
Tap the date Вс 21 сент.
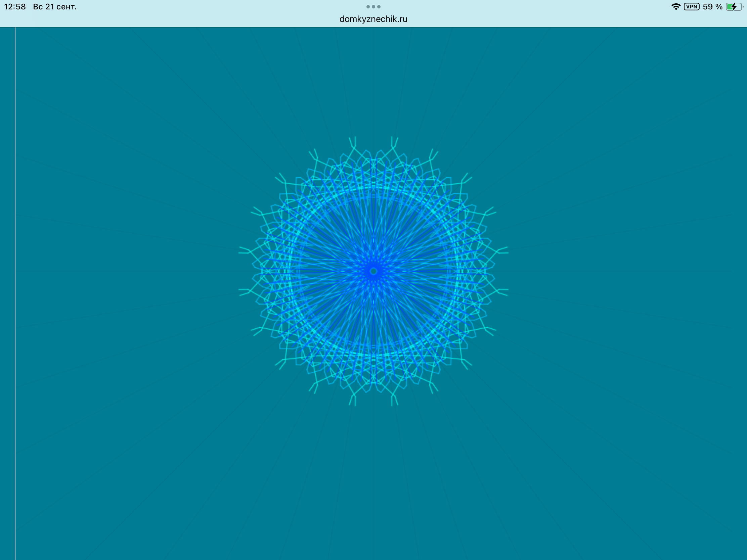click(55, 7)
